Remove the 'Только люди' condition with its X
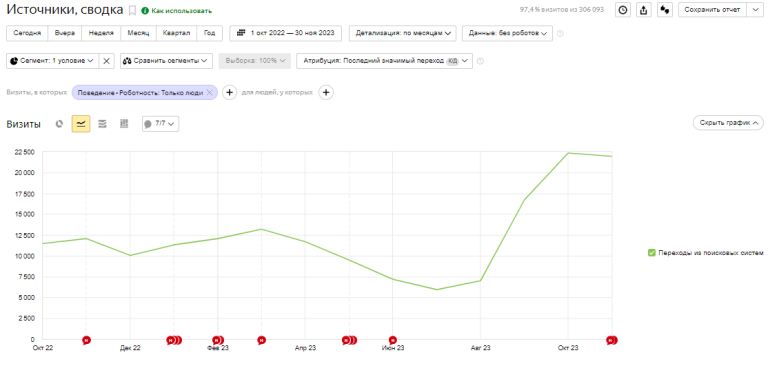This screenshot has width=768, height=375. click(210, 93)
